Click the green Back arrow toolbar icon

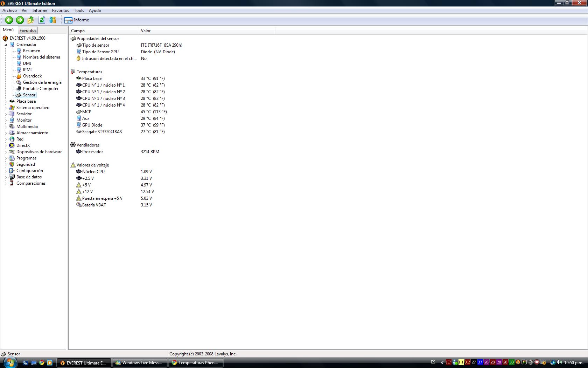9,20
